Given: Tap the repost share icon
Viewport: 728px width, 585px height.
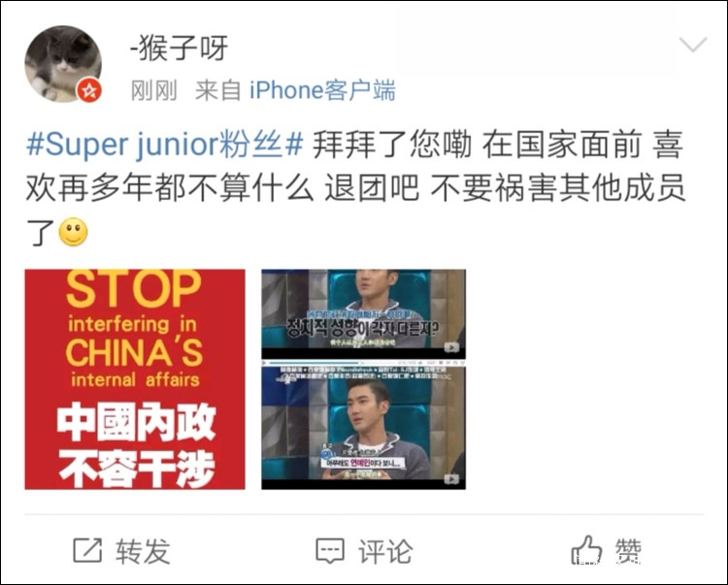Looking at the screenshot, I should click(87, 550).
